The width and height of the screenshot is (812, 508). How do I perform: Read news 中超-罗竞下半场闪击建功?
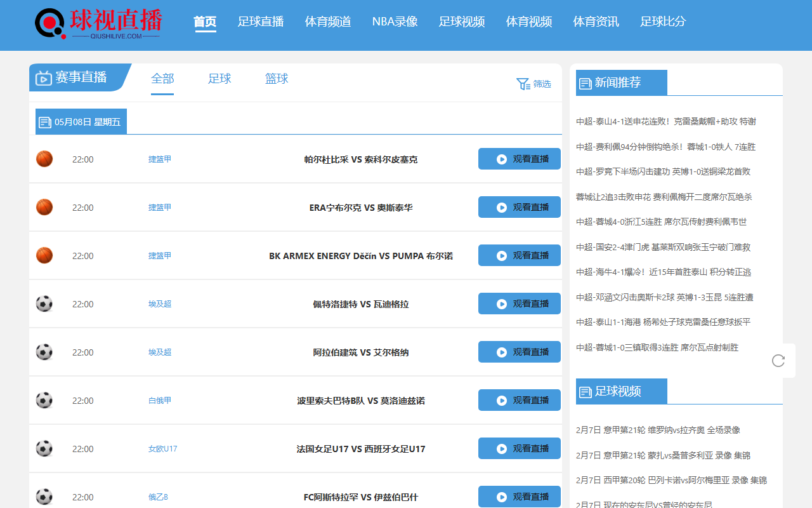(x=664, y=171)
